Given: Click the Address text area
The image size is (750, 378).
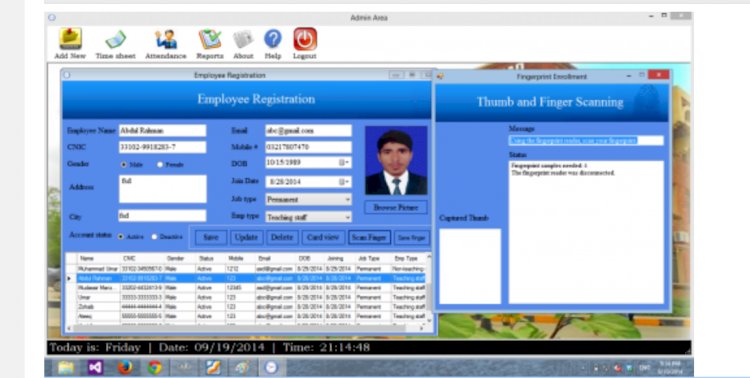Looking at the screenshot, I should (163, 189).
